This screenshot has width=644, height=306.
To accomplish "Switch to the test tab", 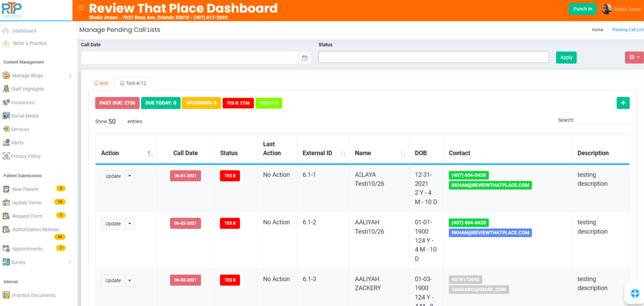I will 101,83.
